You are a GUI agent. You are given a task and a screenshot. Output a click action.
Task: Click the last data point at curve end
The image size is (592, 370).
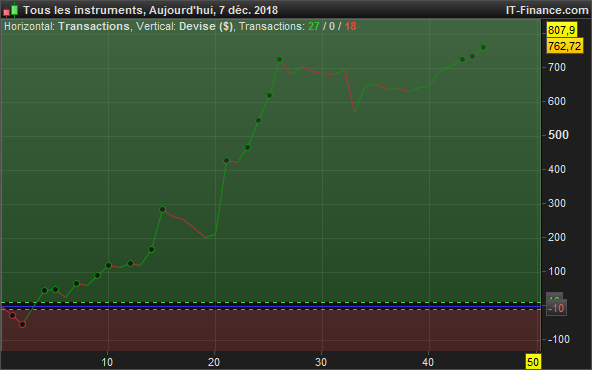click(483, 47)
